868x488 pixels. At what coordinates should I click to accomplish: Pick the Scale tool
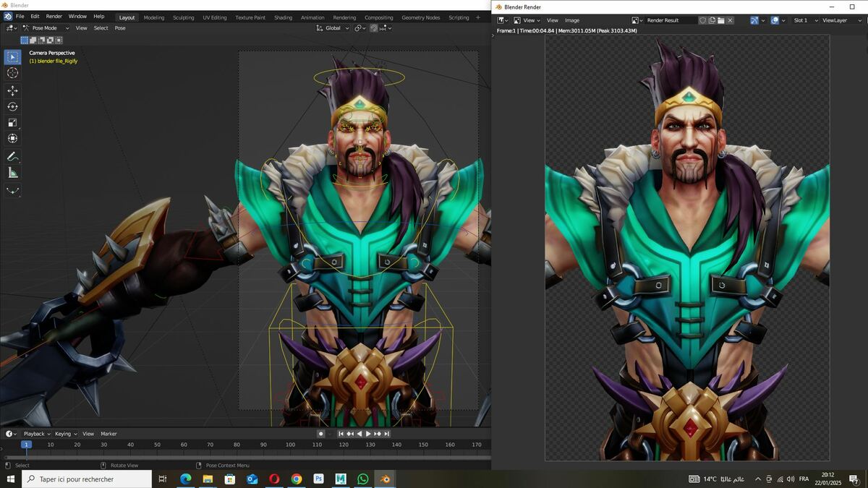(13, 122)
